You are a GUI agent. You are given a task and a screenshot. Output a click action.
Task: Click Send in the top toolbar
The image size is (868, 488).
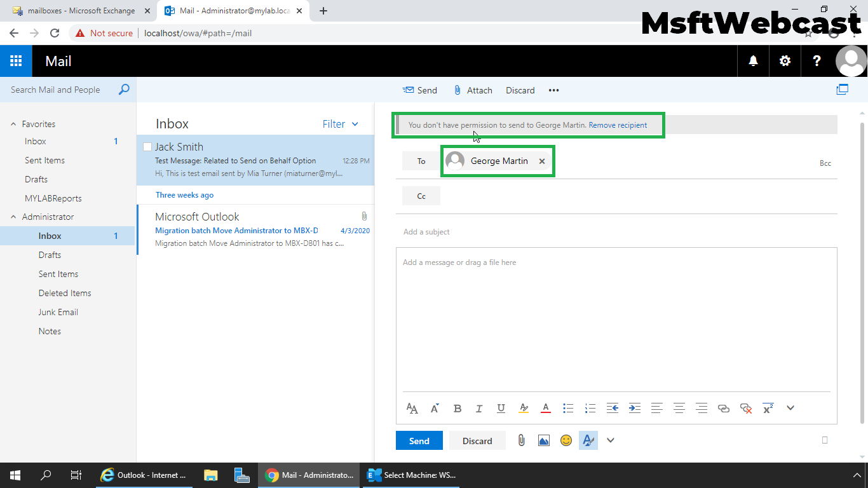[420, 90]
